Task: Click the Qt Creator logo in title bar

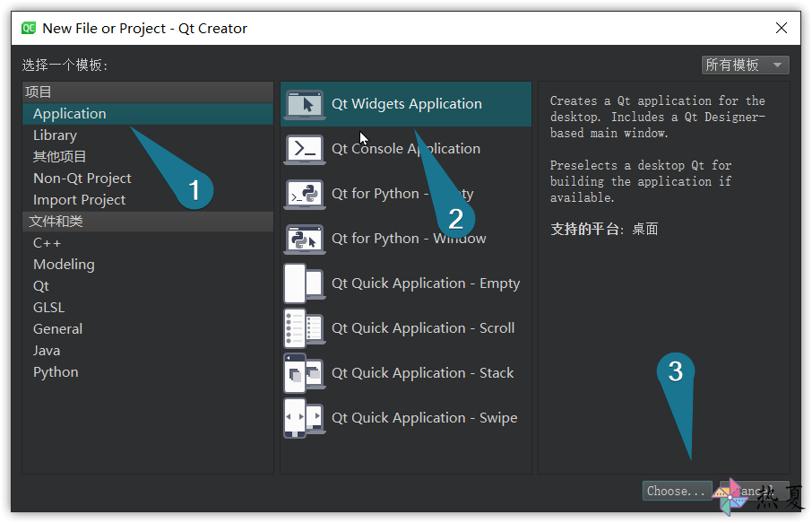Action: [x=29, y=28]
